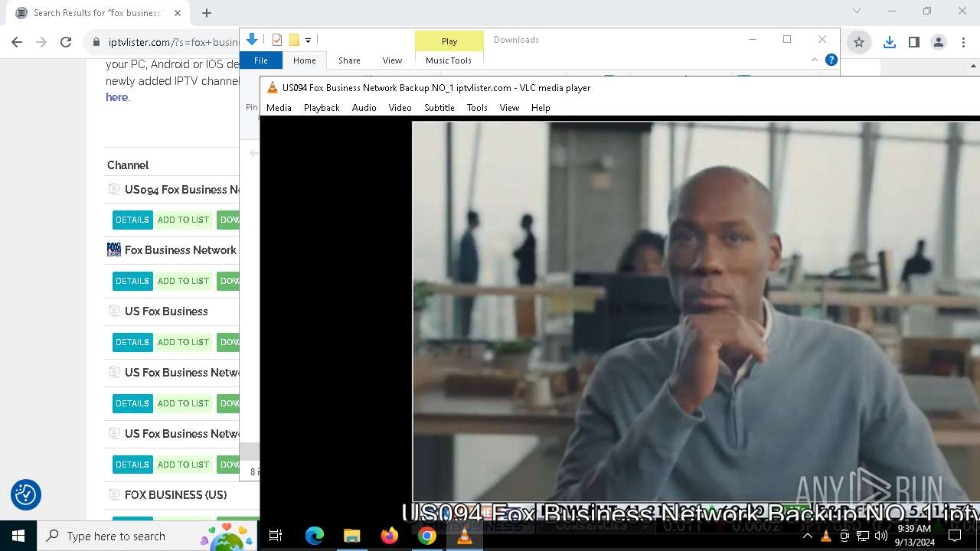Bookmark this page with star icon

click(x=859, y=43)
